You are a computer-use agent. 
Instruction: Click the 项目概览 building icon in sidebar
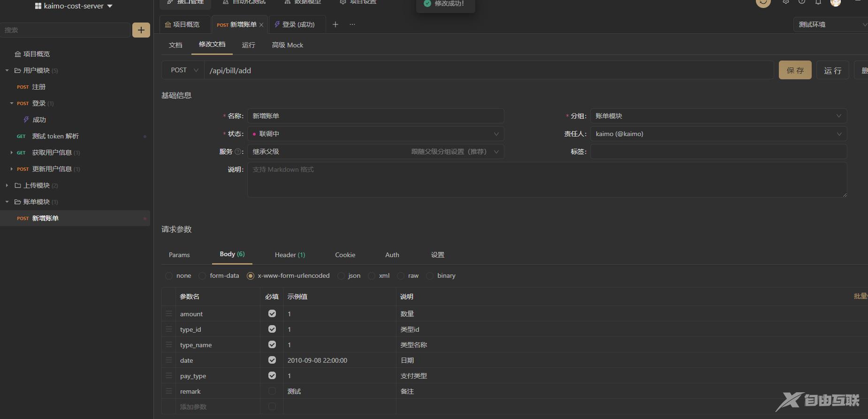(x=17, y=54)
